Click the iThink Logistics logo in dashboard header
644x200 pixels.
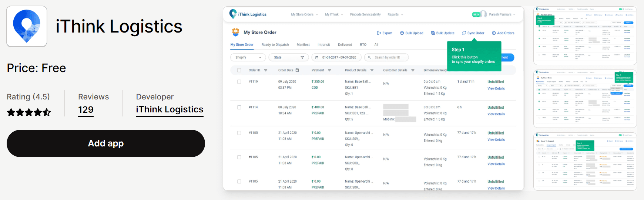tap(248, 14)
